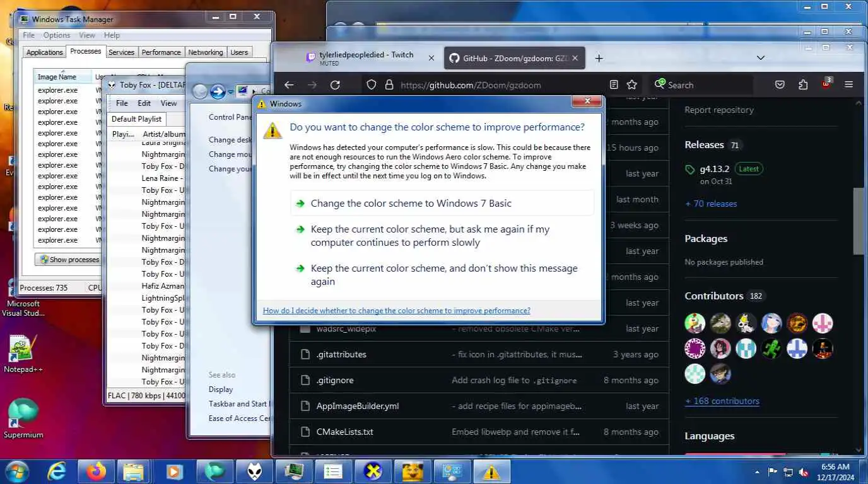The image size is (868, 484).
Task: Expand the Firefox list all tabs chevron
Action: pyautogui.click(x=761, y=58)
